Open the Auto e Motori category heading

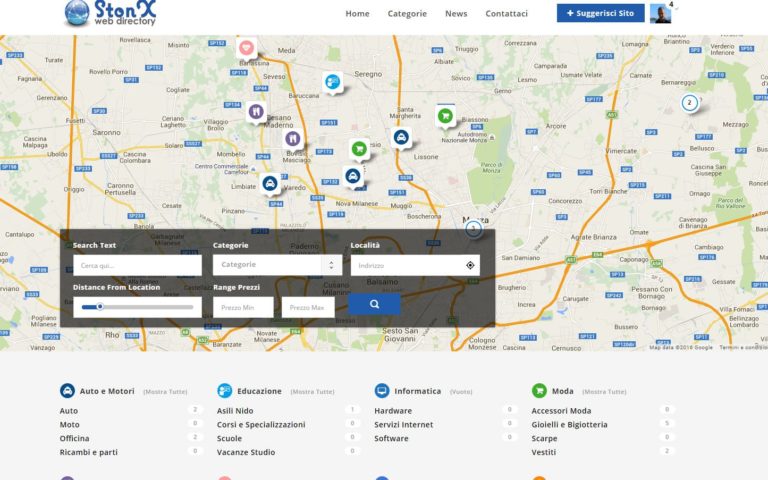pos(107,391)
